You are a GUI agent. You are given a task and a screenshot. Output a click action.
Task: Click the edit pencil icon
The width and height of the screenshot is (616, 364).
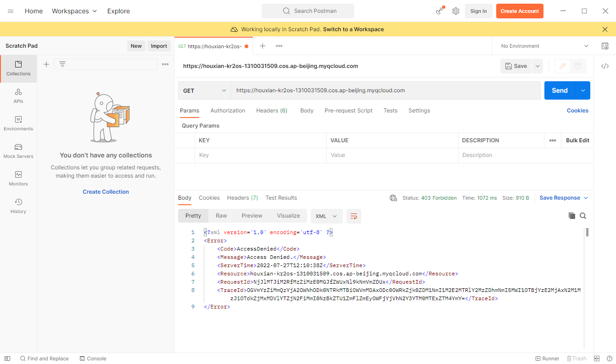[x=562, y=66]
